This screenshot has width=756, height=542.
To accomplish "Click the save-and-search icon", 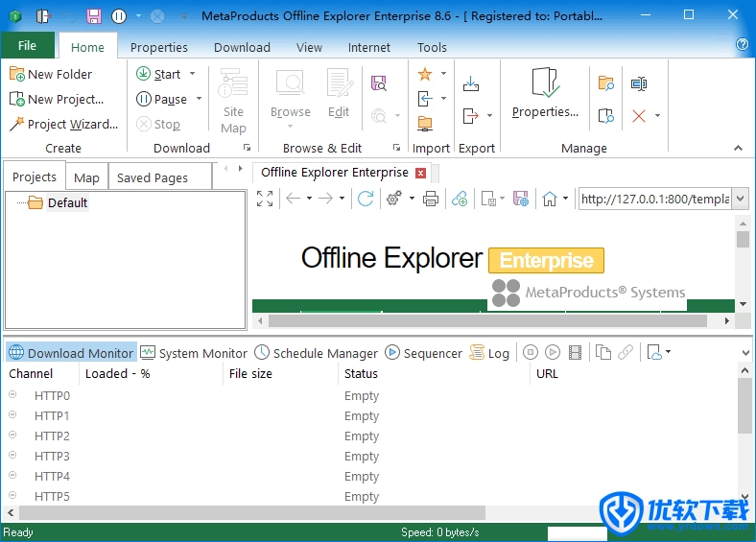I will click(x=379, y=83).
